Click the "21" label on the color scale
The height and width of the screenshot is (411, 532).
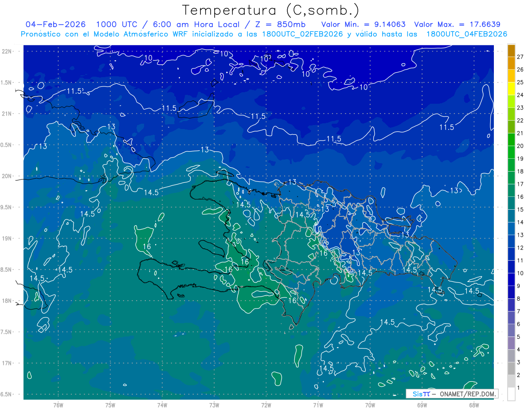tap(520, 133)
